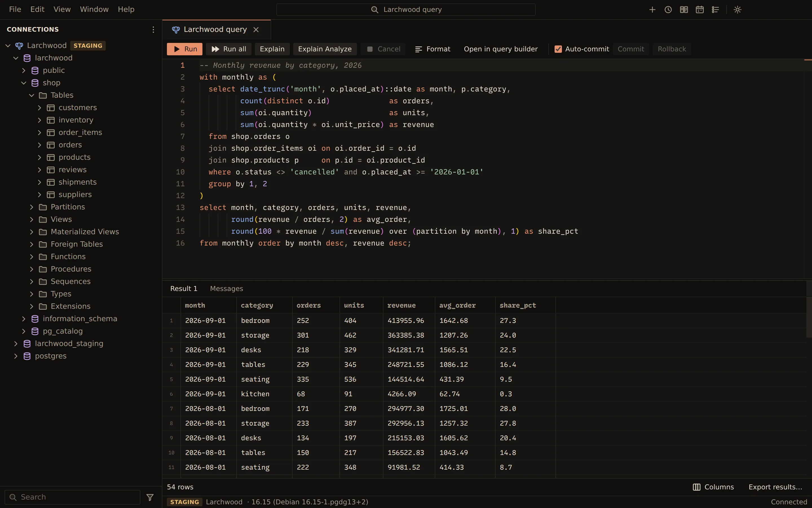Click the top Larchwood query search bar
The width and height of the screenshot is (812, 508).
click(x=406, y=10)
